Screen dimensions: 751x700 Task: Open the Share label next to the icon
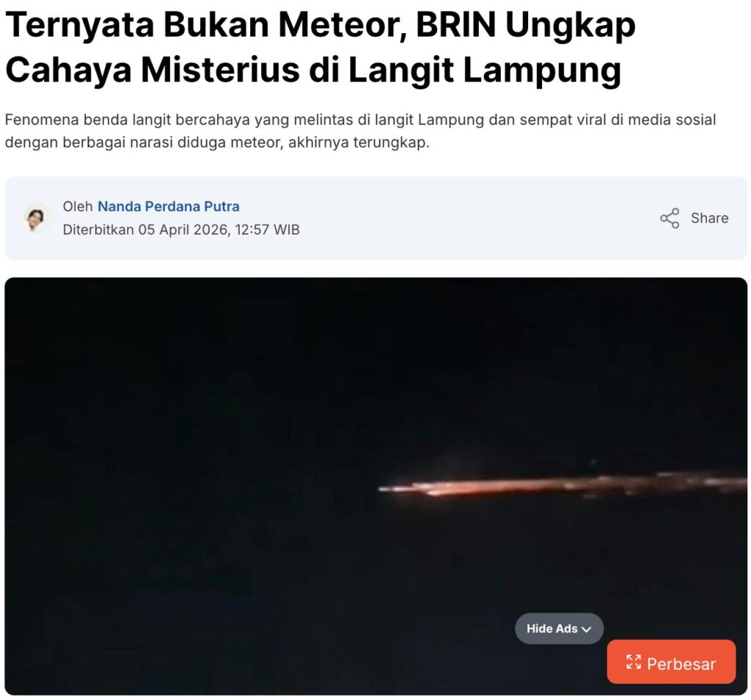pos(709,218)
